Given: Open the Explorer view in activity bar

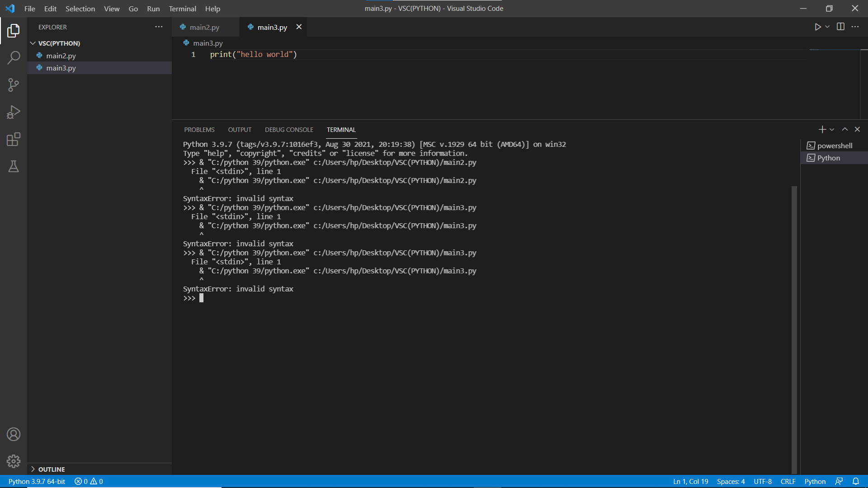Looking at the screenshot, I should [x=14, y=31].
